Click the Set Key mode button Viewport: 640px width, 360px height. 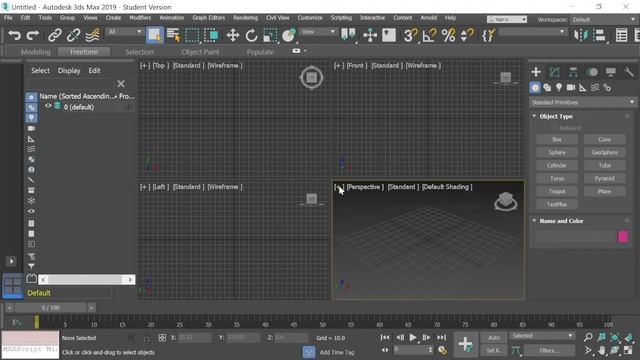[494, 350]
